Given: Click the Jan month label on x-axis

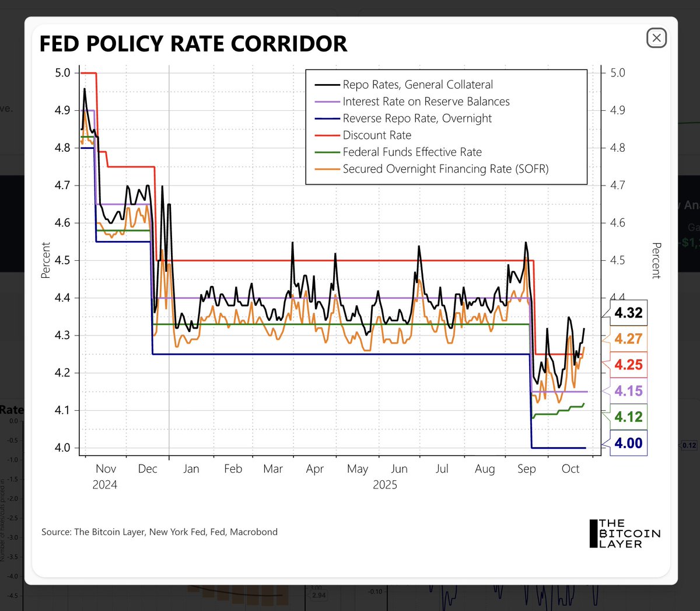Looking at the screenshot, I should tap(191, 469).
